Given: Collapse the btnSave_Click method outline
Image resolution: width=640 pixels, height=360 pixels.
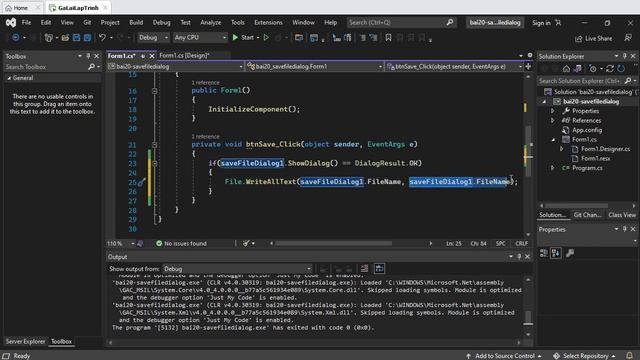Looking at the screenshot, I should (x=154, y=144).
